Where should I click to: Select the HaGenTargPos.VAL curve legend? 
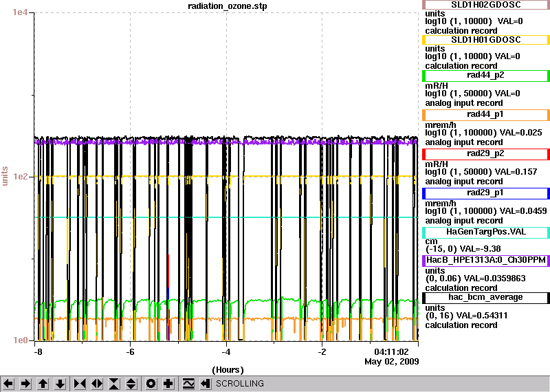coord(486,232)
